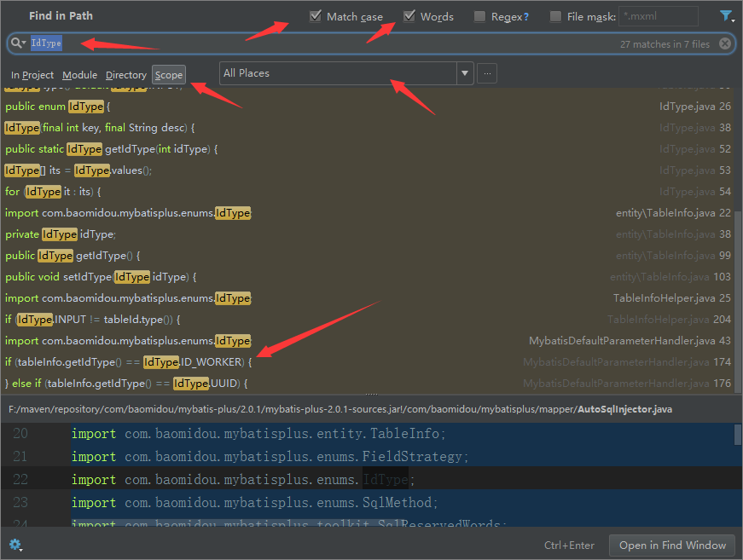This screenshot has width=743, height=560.
Task: Switch to the Module scope tab
Action: 79,75
